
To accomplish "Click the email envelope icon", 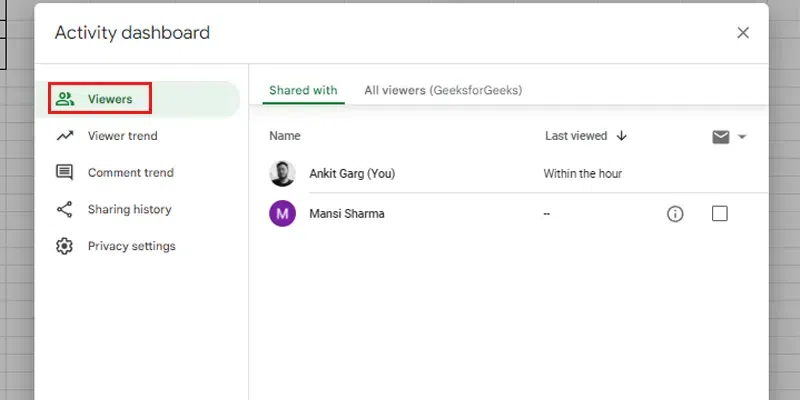I will 720,137.
